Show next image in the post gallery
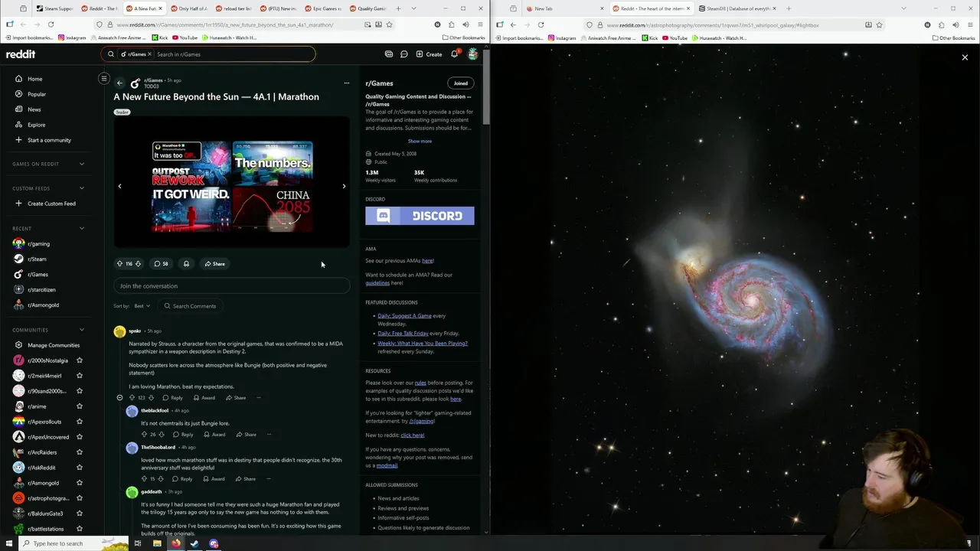980x551 pixels. coord(344,186)
